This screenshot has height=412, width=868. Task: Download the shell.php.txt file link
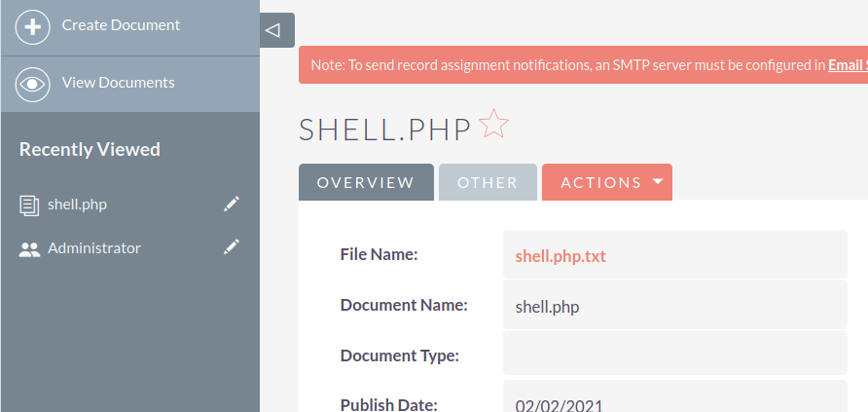(x=561, y=256)
